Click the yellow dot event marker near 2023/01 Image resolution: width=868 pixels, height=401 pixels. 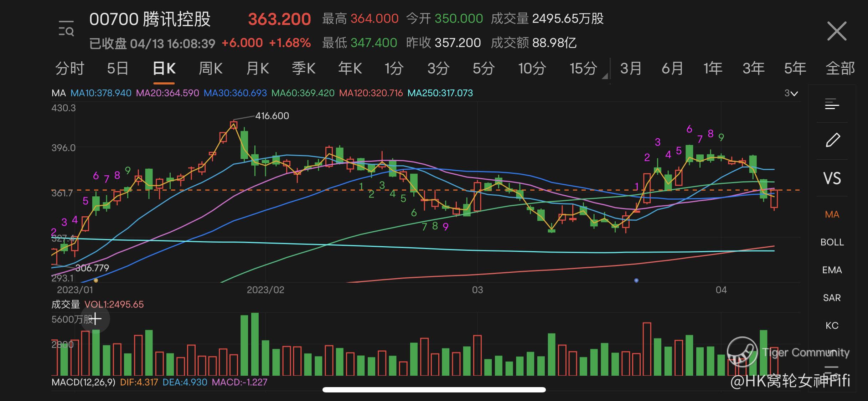(96, 281)
